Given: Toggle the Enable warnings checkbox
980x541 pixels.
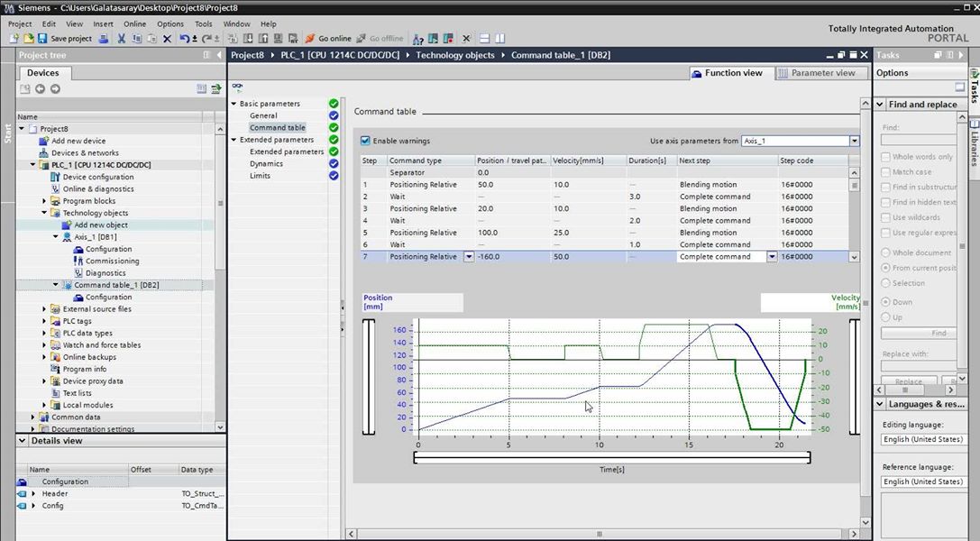Looking at the screenshot, I should pyautogui.click(x=366, y=142).
